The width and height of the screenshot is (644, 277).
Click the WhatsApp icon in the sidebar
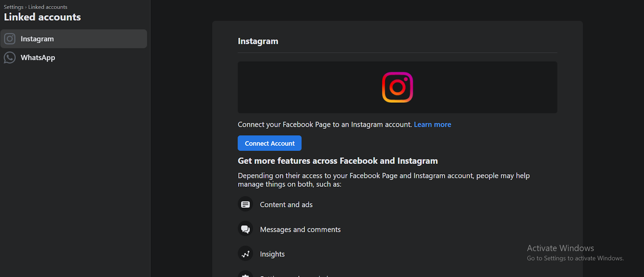(10, 58)
